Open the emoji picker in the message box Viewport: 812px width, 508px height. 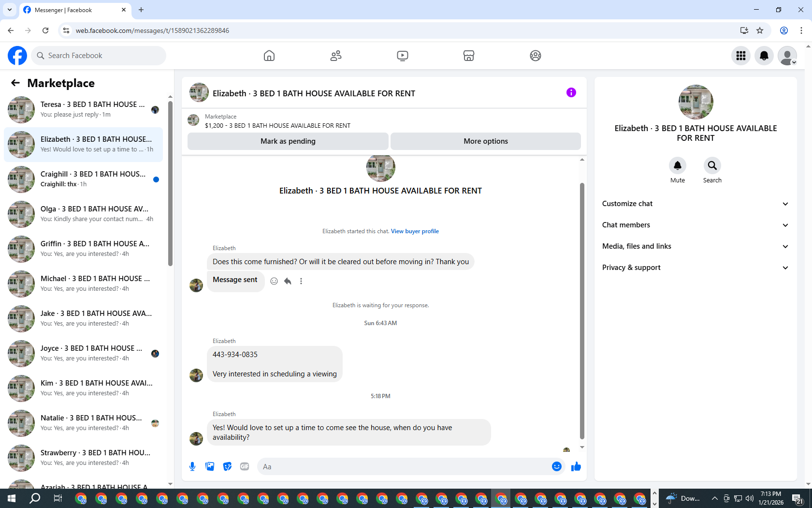pos(557,466)
